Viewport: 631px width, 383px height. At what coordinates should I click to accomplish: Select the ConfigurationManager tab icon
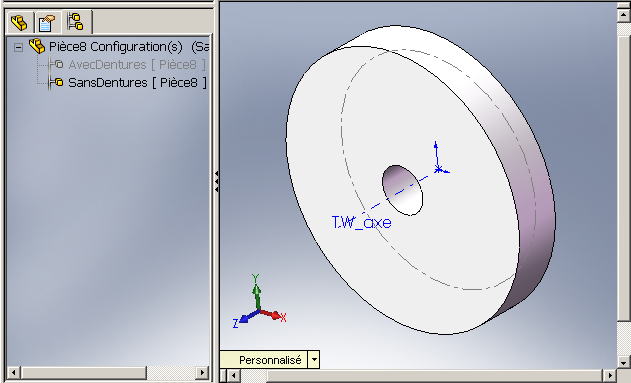(x=75, y=22)
